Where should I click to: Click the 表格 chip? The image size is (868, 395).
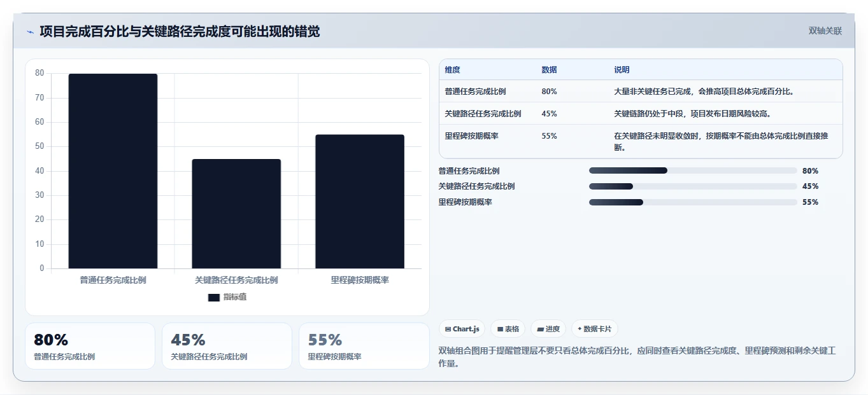point(508,329)
